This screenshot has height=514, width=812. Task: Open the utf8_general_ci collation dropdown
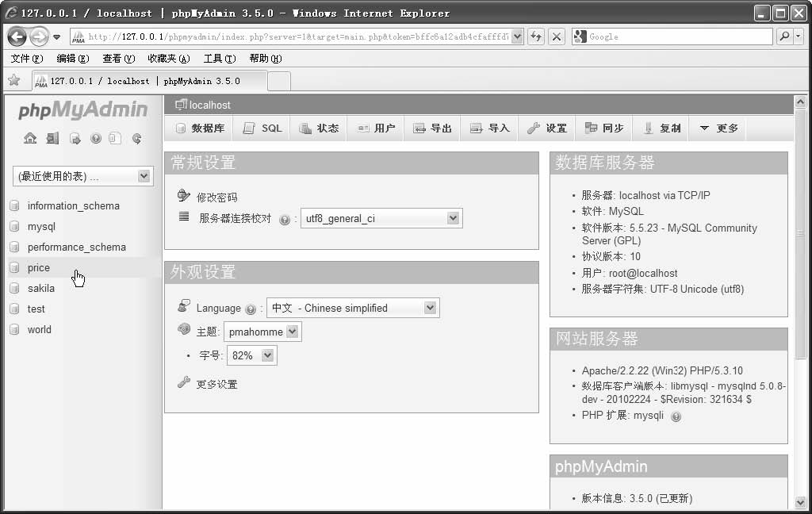[x=381, y=218]
